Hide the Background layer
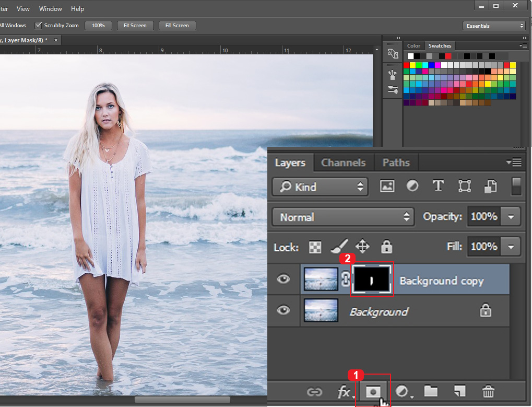 click(x=283, y=310)
